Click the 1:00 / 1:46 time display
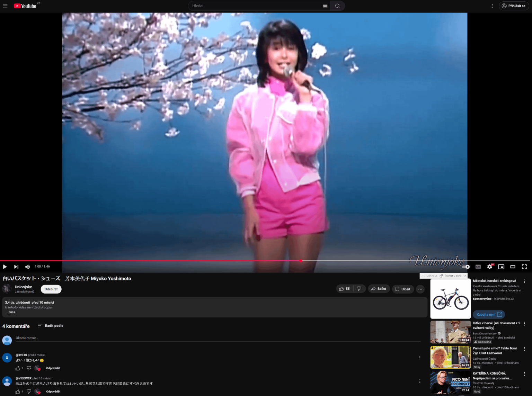Image resolution: width=532 pixels, height=396 pixels. (42, 267)
